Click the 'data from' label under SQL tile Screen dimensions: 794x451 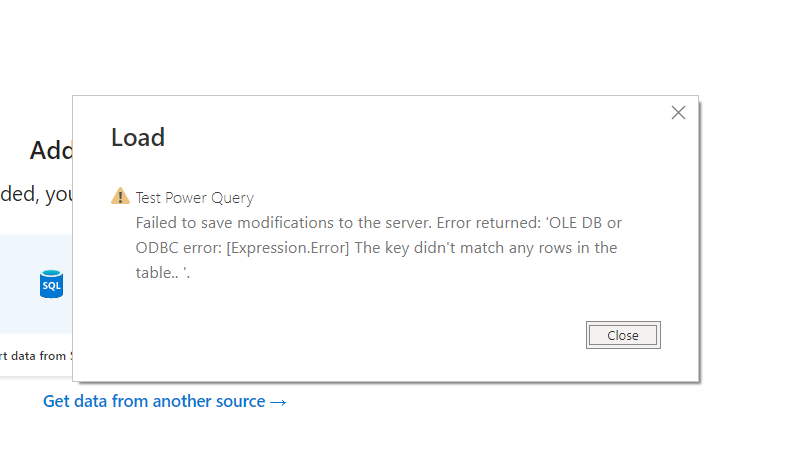(x=36, y=356)
